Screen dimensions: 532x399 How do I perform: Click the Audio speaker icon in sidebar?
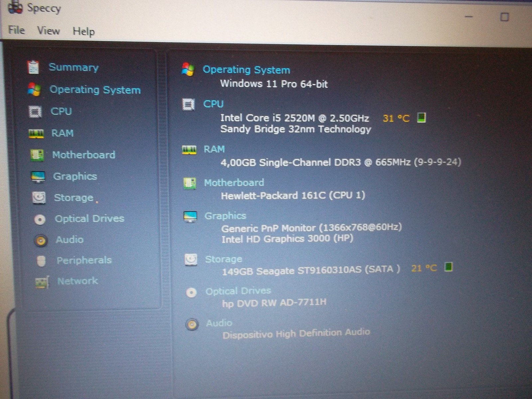(41, 240)
